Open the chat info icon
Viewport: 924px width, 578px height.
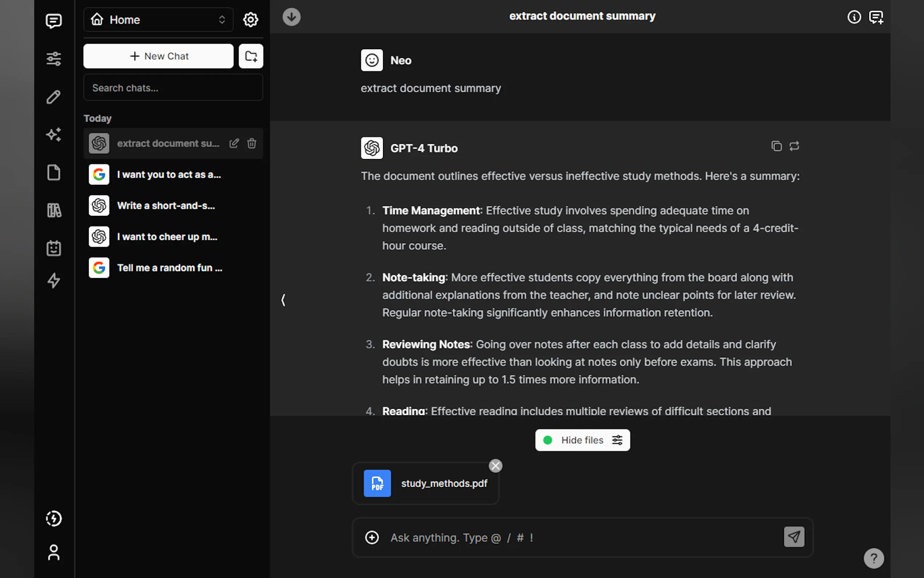pyautogui.click(x=854, y=17)
